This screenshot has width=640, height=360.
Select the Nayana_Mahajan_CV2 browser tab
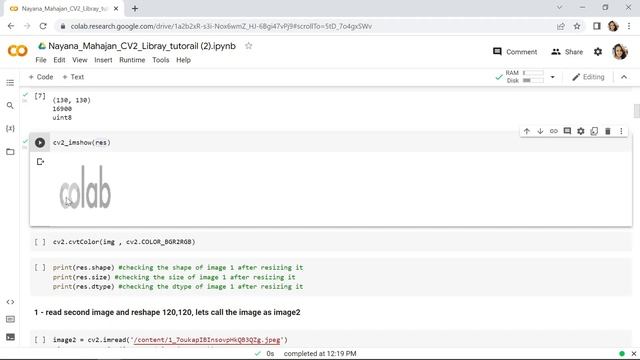pos(63,9)
